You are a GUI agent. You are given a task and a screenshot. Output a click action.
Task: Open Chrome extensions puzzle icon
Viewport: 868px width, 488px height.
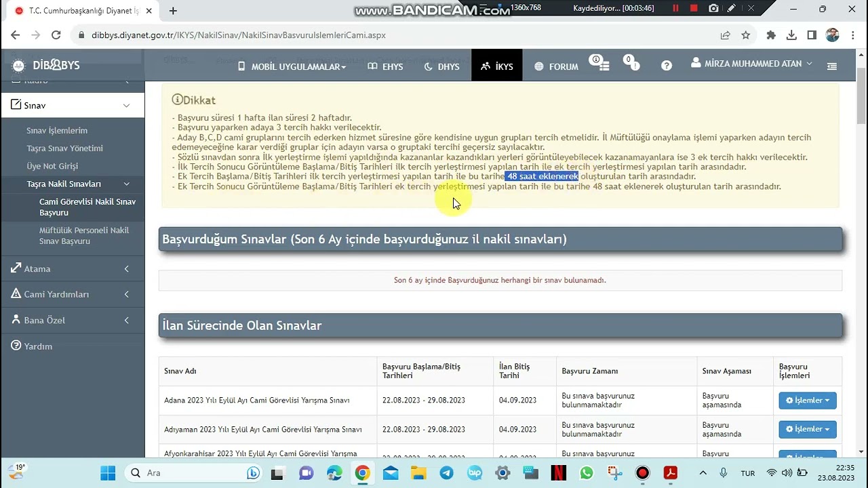pyautogui.click(x=771, y=35)
